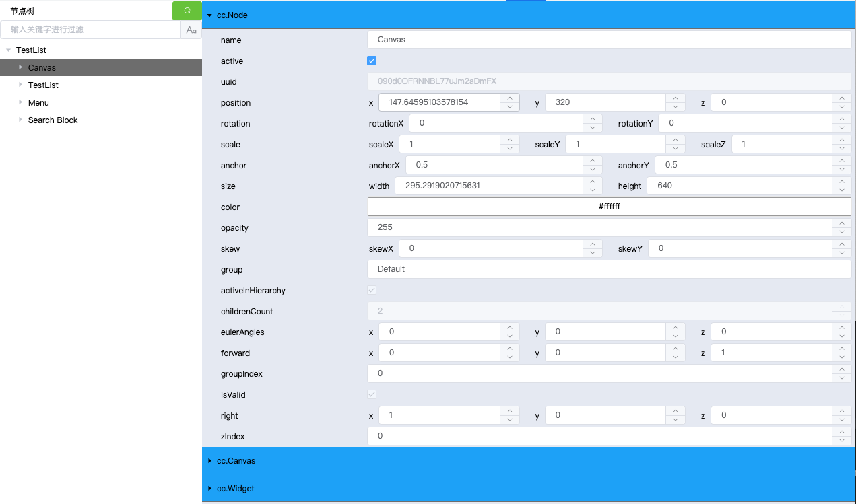The height and width of the screenshot is (504, 856).
Task: Click the width input field
Action: (x=490, y=186)
